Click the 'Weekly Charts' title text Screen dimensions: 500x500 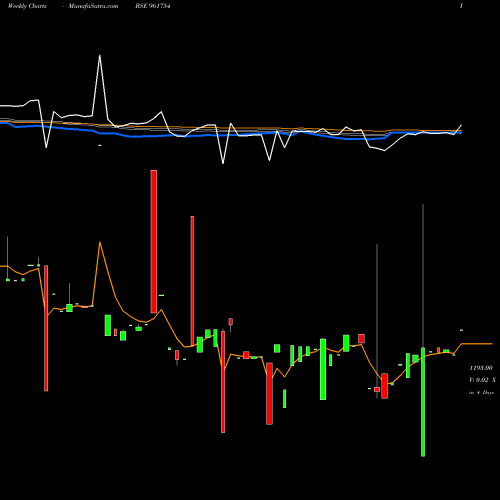27,6
